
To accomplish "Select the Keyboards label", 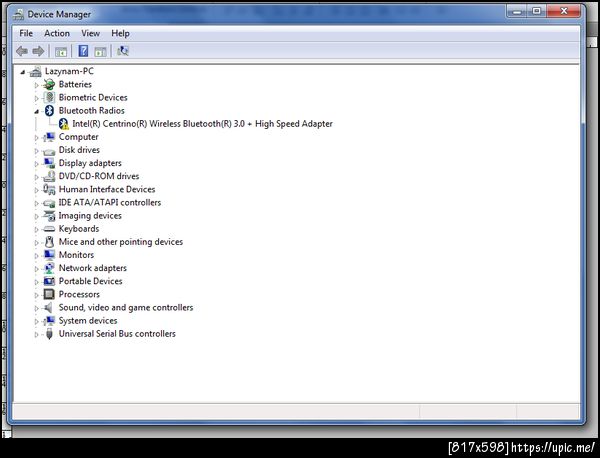I will point(79,229).
